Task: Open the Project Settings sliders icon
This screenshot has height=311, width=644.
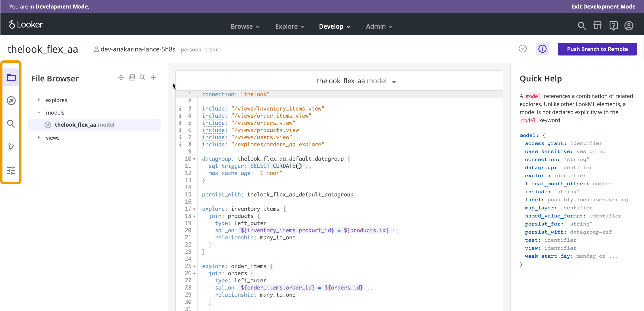Action: [11, 170]
